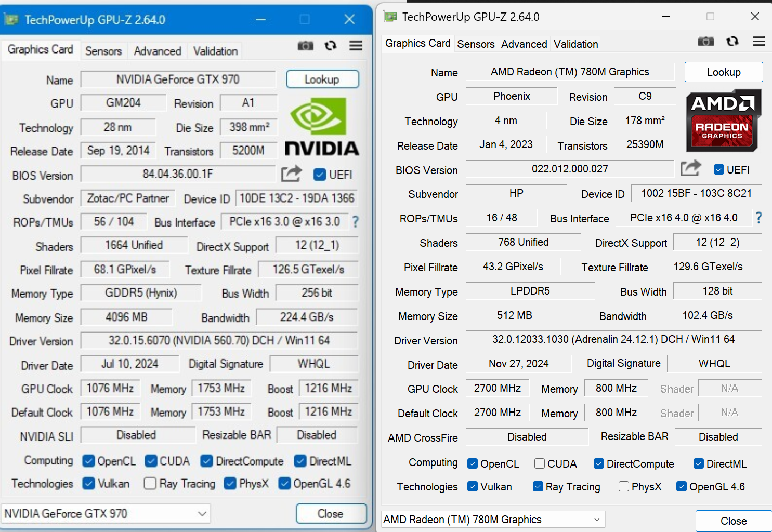The width and height of the screenshot is (772, 532).
Task: Toggle Ray Tracing checkbox in GTX 970 window
Action: [x=150, y=484]
